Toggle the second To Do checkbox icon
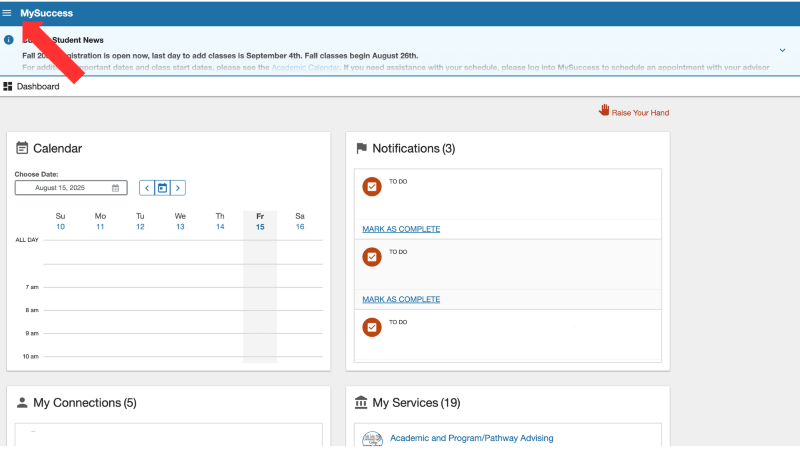This screenshot has height=450, width=800. [x=372, y=257]
